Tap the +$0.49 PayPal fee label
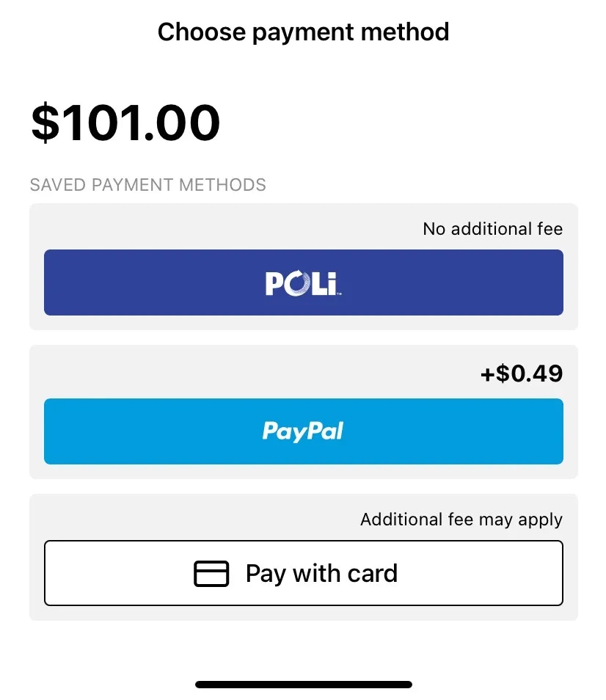This screenshot has width=606, height=700. point(522,373)
